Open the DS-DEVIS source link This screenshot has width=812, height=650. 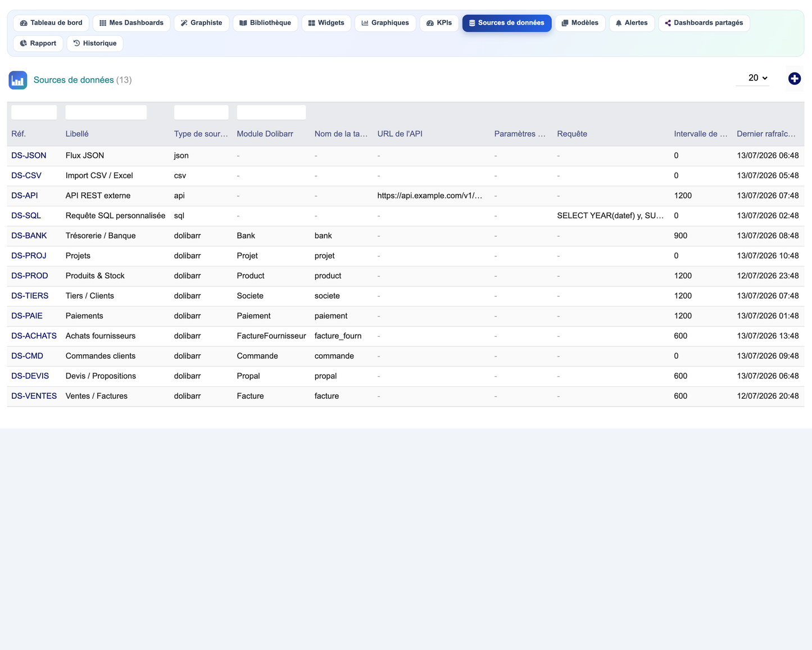click(30, 376)
